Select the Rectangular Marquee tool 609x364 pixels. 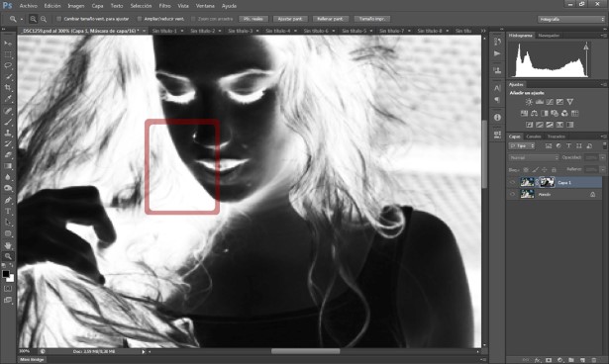pyautogui.click(x=8, y=54)
